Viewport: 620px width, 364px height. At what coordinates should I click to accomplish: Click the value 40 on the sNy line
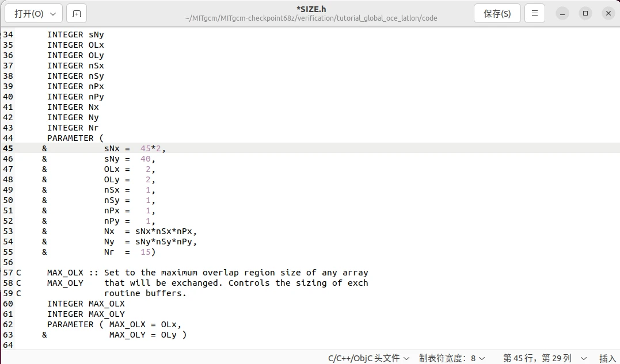click(x=147, y=159)
